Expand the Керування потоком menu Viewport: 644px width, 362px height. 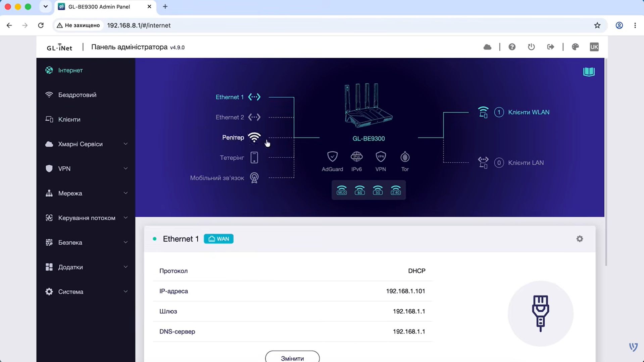pos(86,218)
